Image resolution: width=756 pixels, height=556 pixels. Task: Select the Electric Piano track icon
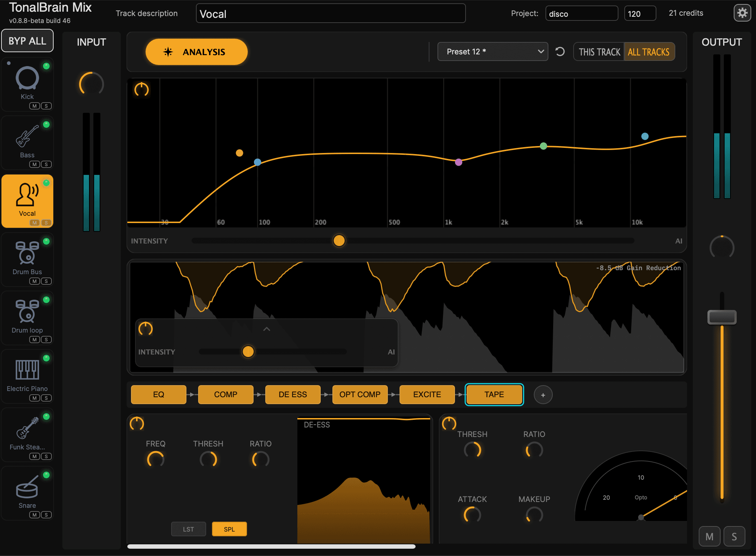pos(27,369)
